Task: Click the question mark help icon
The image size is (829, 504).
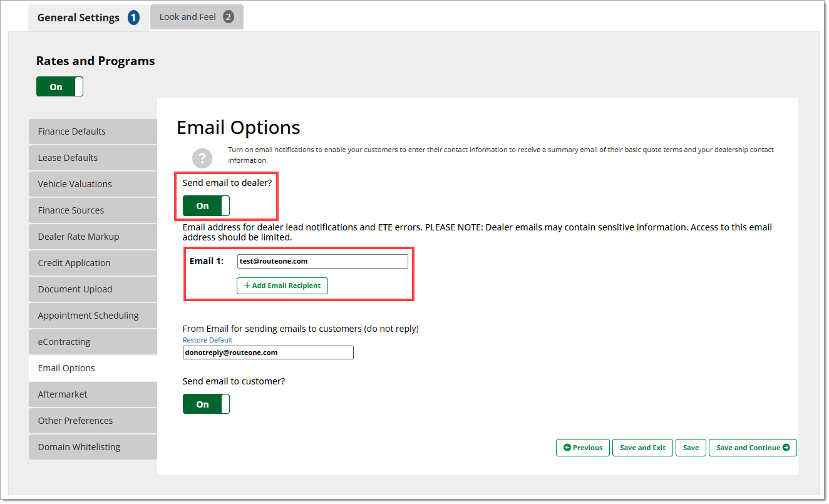Action: click(202, 158)
